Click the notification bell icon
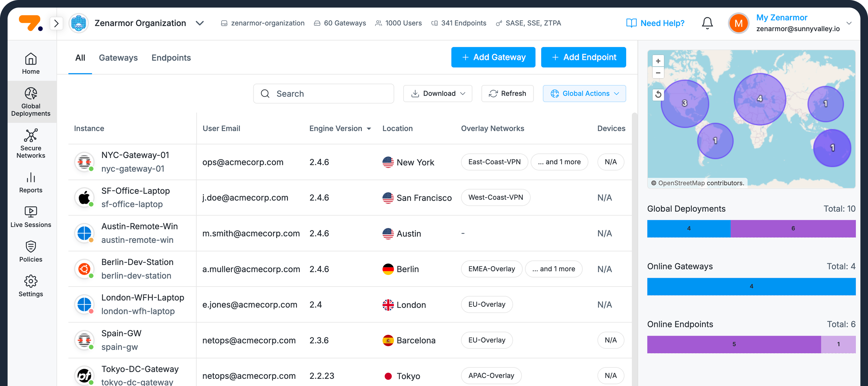 tap(707, 23)
